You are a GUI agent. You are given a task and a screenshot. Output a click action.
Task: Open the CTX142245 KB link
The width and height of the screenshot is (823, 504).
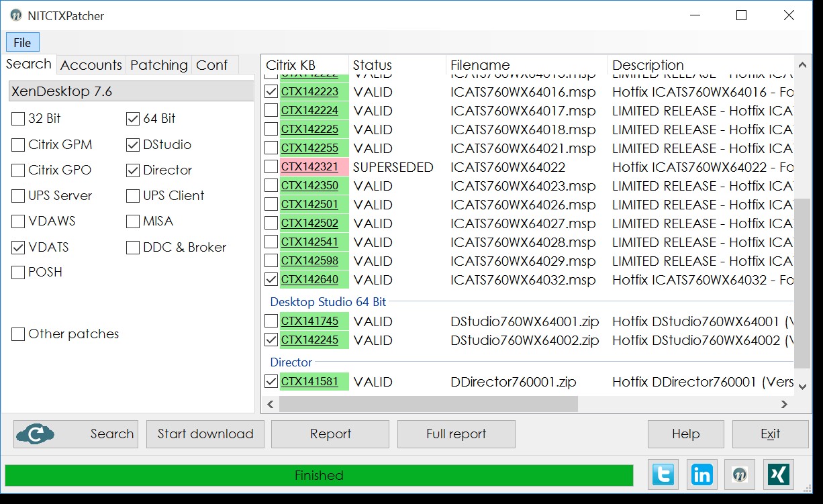click(x=309, y=340)
